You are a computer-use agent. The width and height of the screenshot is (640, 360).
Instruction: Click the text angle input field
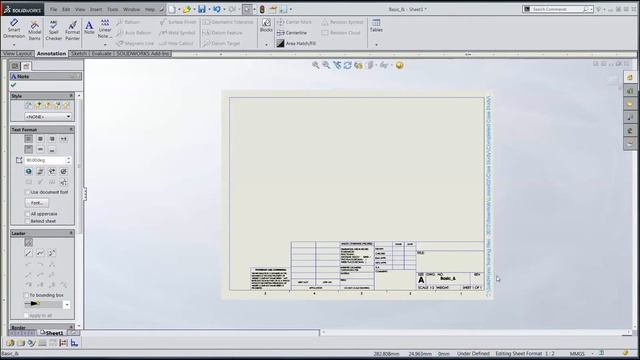tap(44, 160)
